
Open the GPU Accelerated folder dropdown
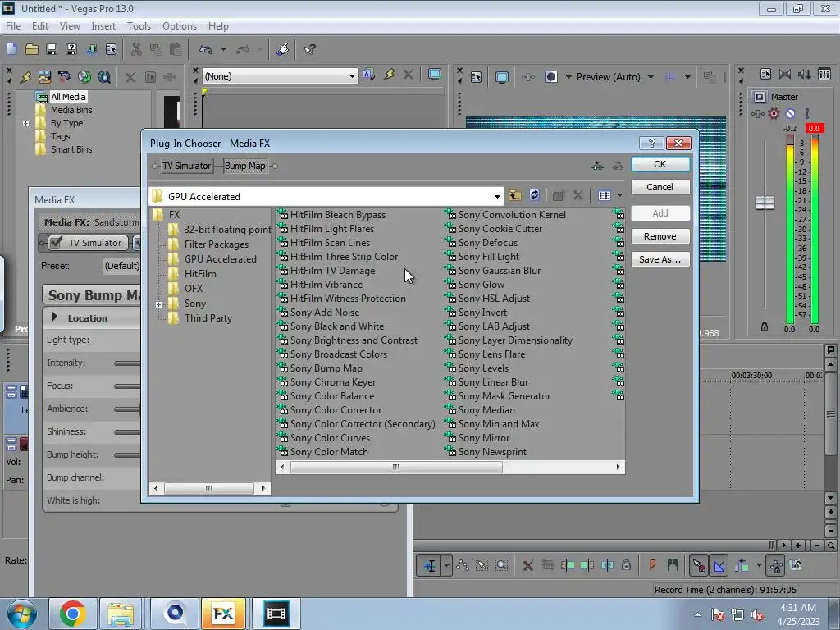click(497, 197)
